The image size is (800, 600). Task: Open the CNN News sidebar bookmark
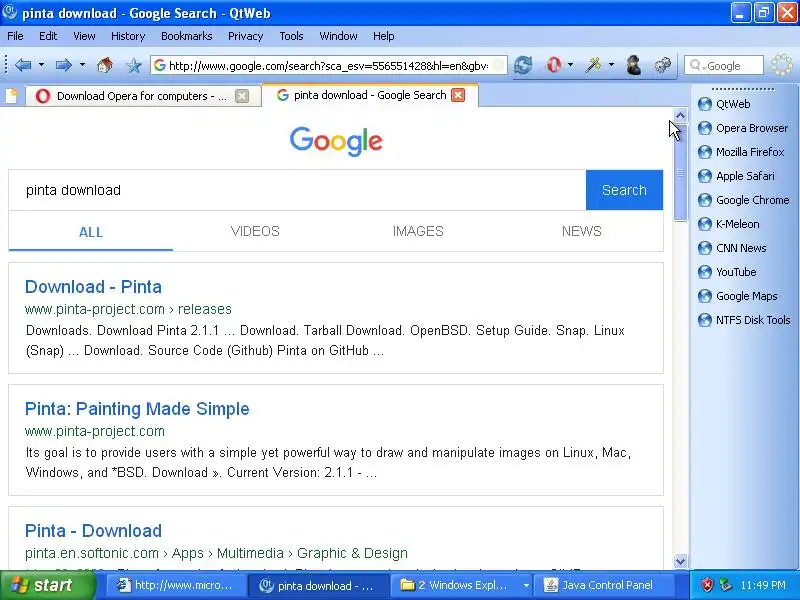(x=732, y=248)
